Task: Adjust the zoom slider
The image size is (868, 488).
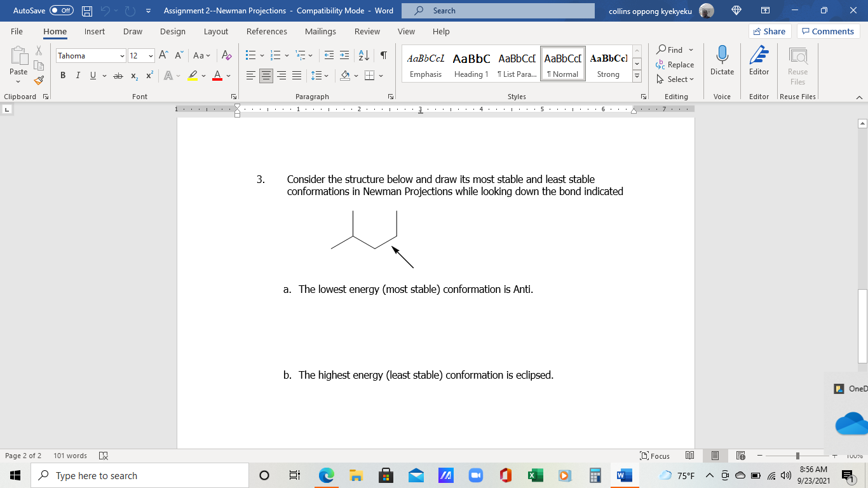Action: pyautogui.click(x=796, y=456)
